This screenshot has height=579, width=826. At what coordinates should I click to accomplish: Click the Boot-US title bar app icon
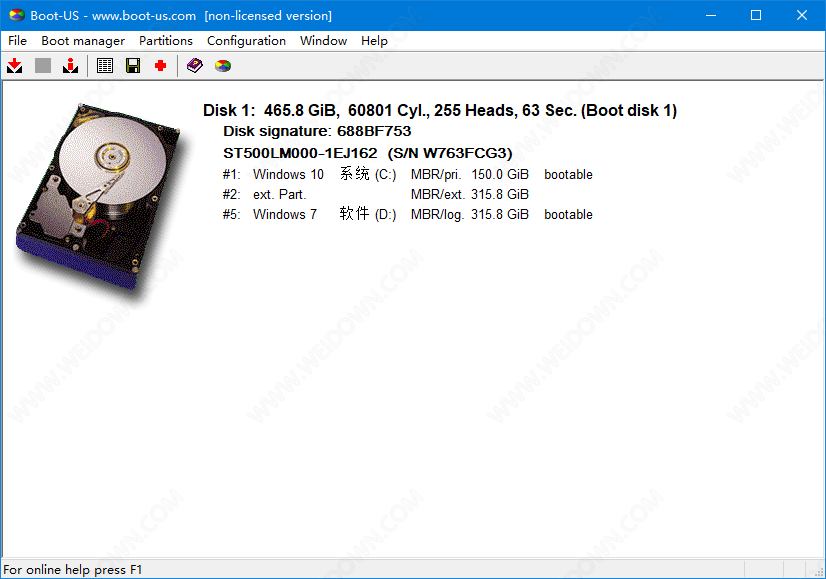click(x=16, y=15)
